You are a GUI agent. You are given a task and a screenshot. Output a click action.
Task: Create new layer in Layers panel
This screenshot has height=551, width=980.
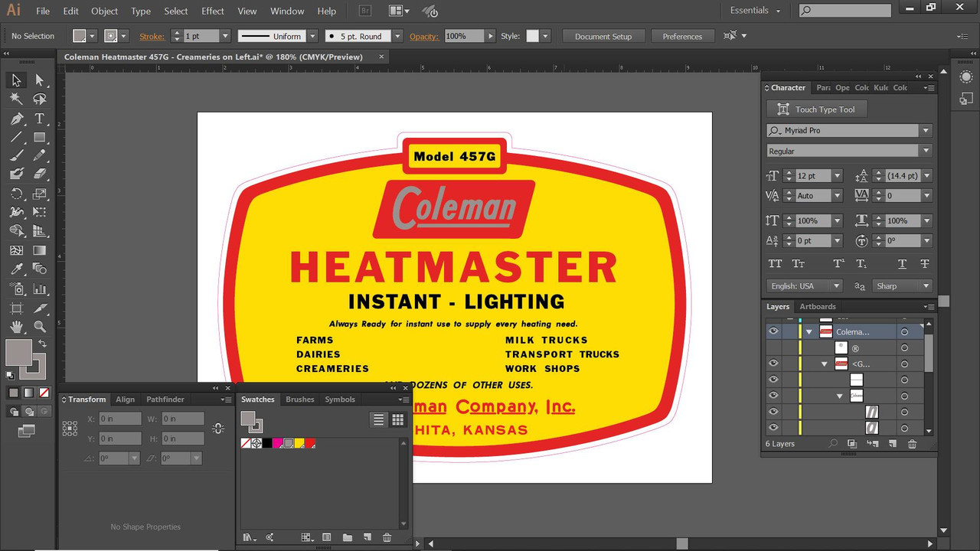click(x=892, y=444)
